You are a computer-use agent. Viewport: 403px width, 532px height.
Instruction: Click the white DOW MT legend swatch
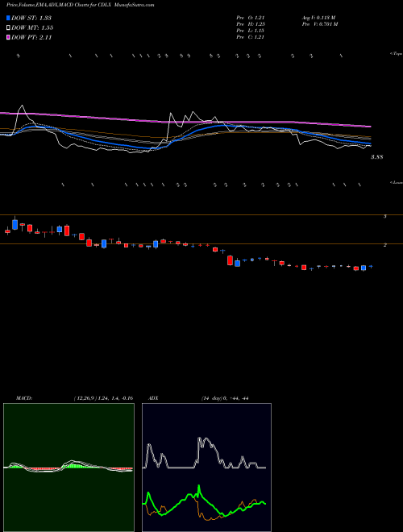pos(9,28)
